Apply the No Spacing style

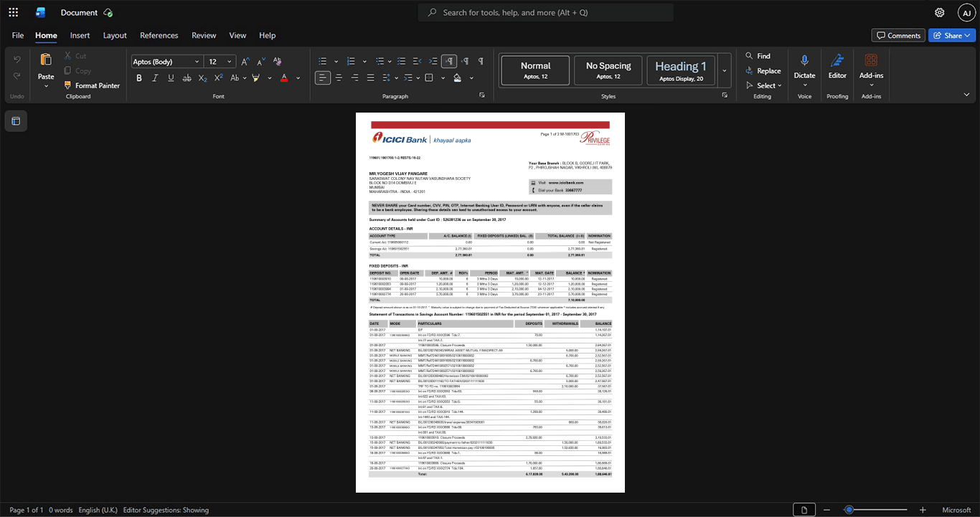[608, 70]
